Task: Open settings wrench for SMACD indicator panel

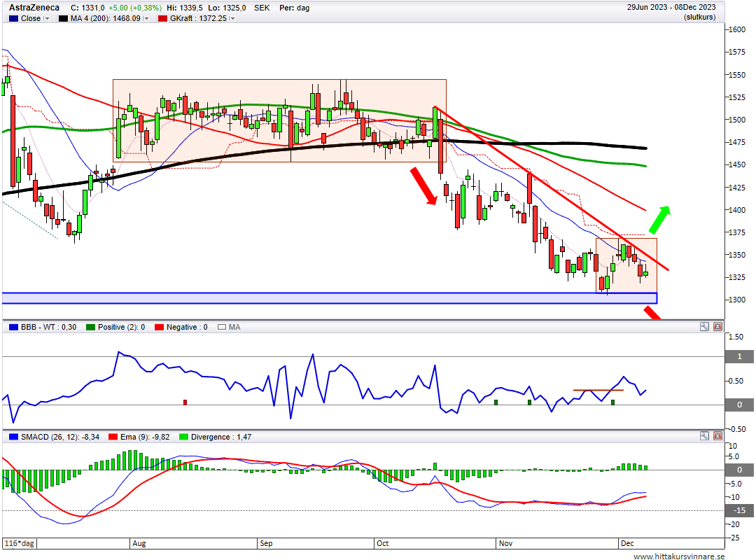Action: coord(704,436)
